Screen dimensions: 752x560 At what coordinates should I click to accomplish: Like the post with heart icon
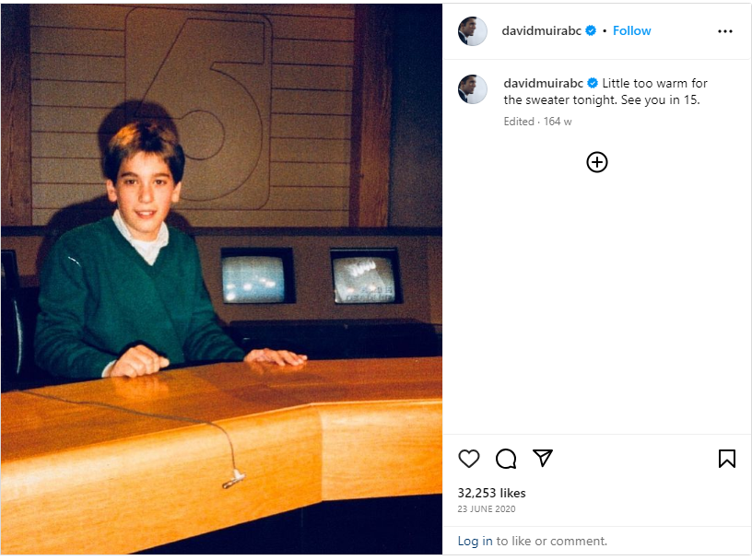tap(468, 459)
